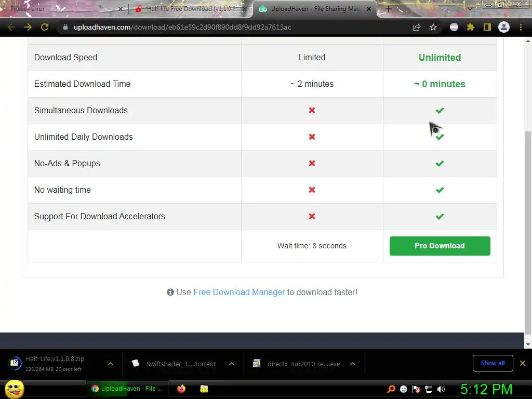The image size is (532, 399).
Task: Open the Chrome three-dot menu
Action: click(521, 27)
